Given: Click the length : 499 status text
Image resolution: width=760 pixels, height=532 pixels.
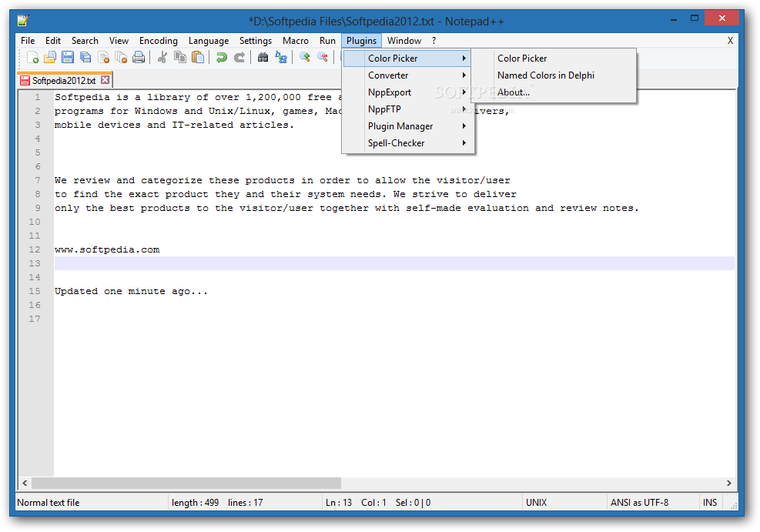Looking at the screenshot, I should pyautogui.click(x=195, y=503).
